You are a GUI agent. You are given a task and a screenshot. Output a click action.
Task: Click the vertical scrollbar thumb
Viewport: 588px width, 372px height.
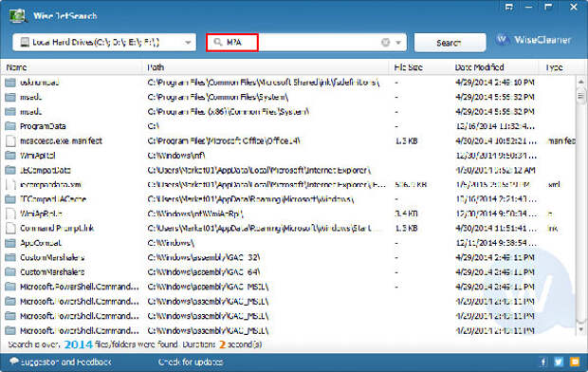580,95
